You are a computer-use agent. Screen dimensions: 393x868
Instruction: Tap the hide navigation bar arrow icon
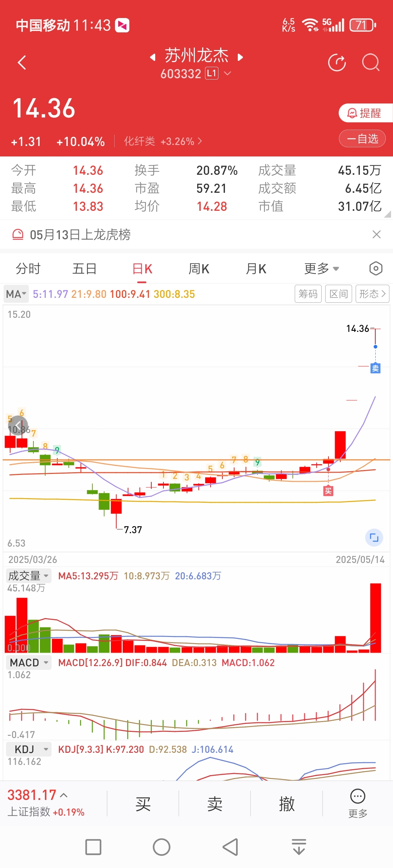(x=299, y=847)
